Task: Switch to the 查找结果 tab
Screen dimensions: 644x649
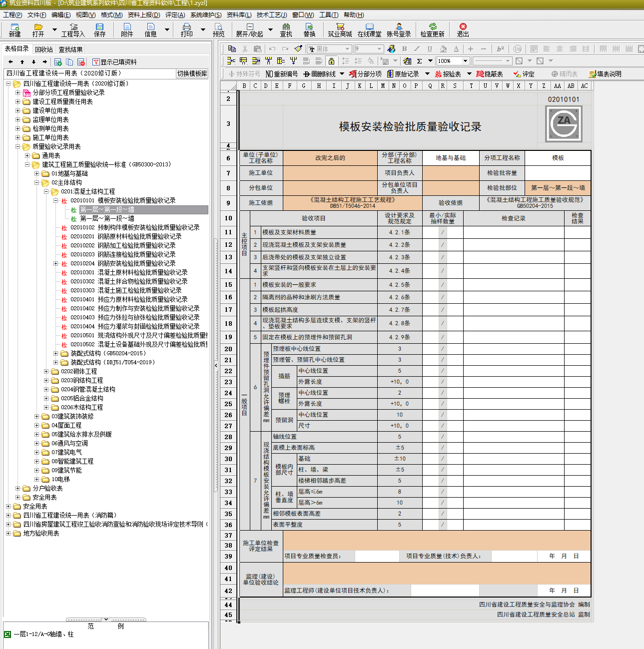Action: tap(70, 49)
